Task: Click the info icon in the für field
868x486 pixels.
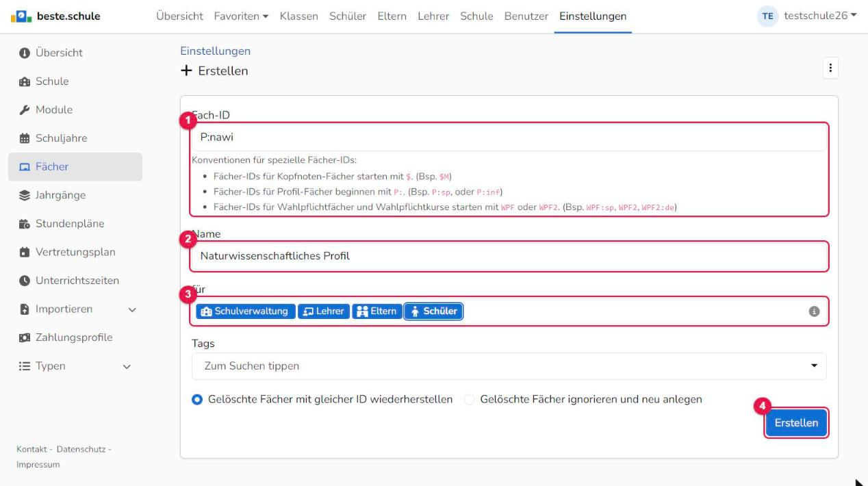Action: tap(815, 311)
